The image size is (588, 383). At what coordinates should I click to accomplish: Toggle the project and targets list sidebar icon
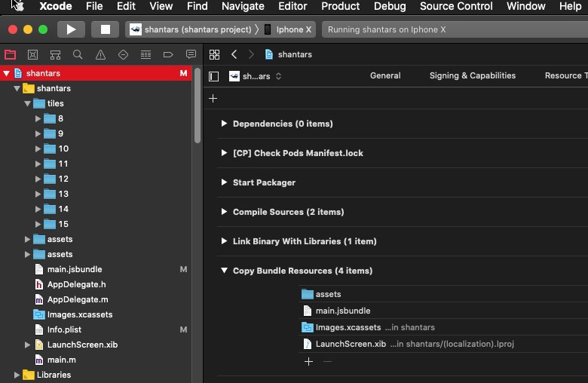[x=214, y=77]
